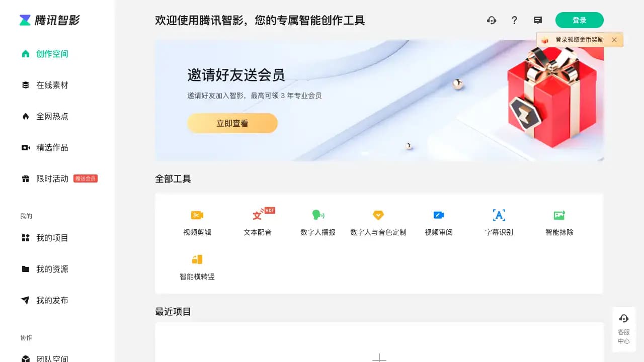Click the 全部工具 section heading

pos(173,179)
